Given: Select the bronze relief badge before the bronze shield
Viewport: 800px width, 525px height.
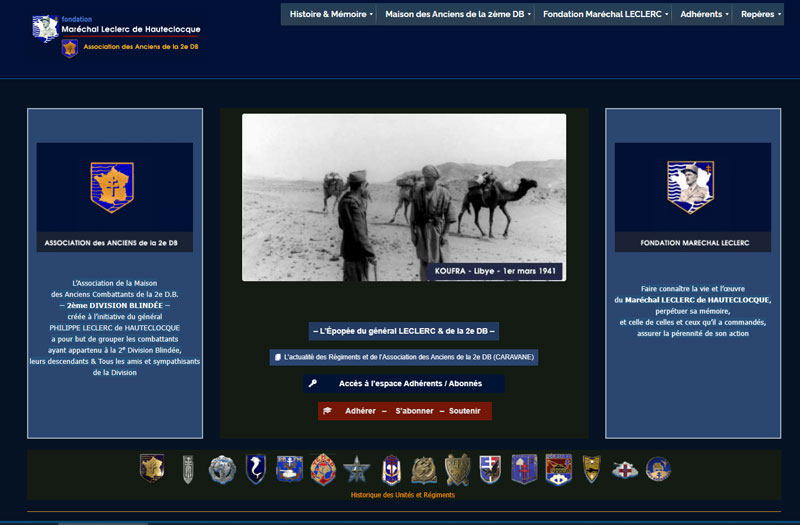Looking at the screenshot, I should point(424,470).
